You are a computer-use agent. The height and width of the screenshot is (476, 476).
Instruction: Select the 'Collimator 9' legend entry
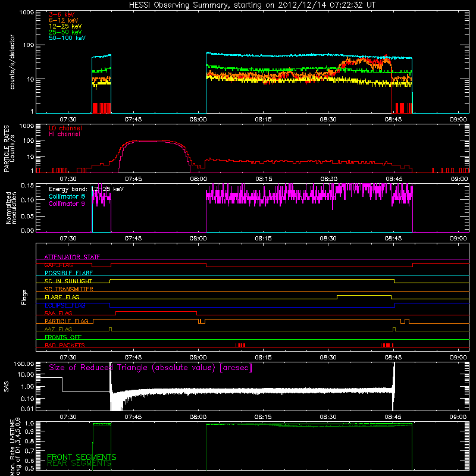(x=67, y=203)
